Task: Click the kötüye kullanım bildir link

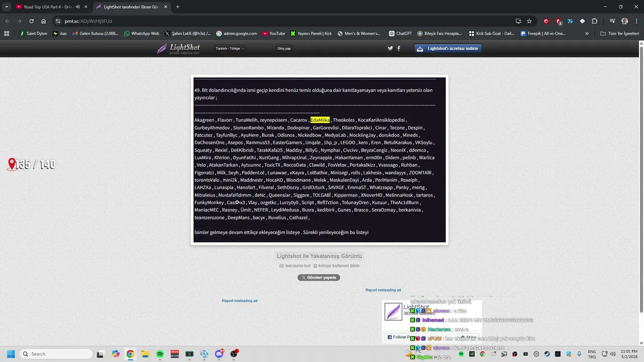Action: (x=336, y=265)
